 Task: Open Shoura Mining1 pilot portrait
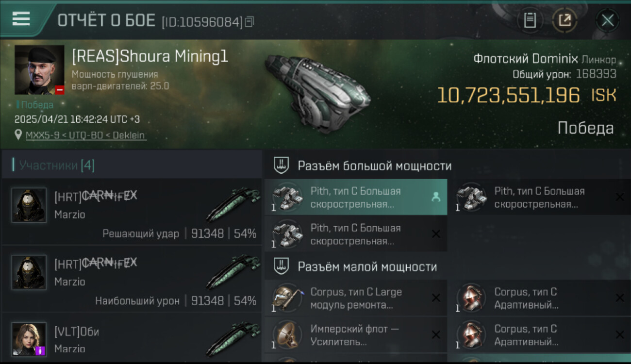pyautogui.click(x=39, y=70)
